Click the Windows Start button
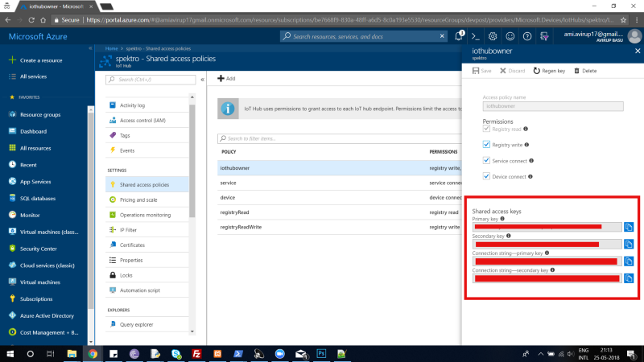Viewport: 644px width, 362px height. click(10, 353)
